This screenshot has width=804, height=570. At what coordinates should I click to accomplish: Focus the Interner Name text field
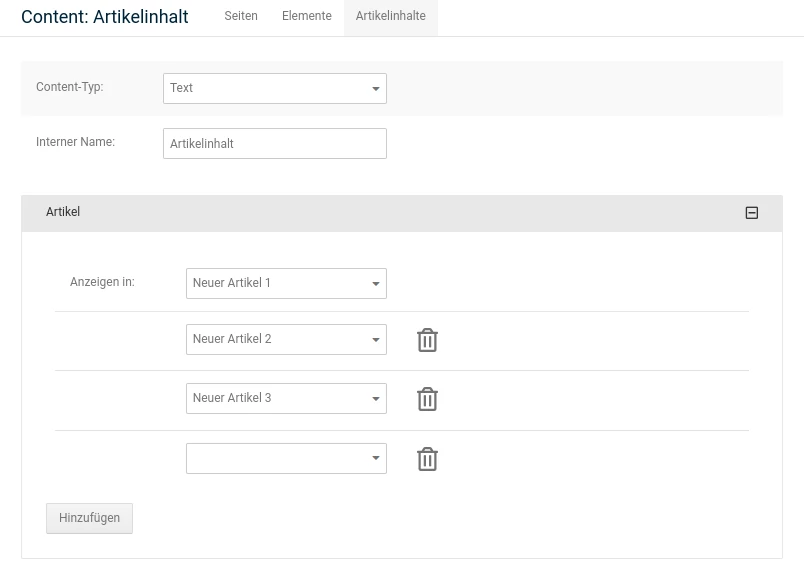275,144
